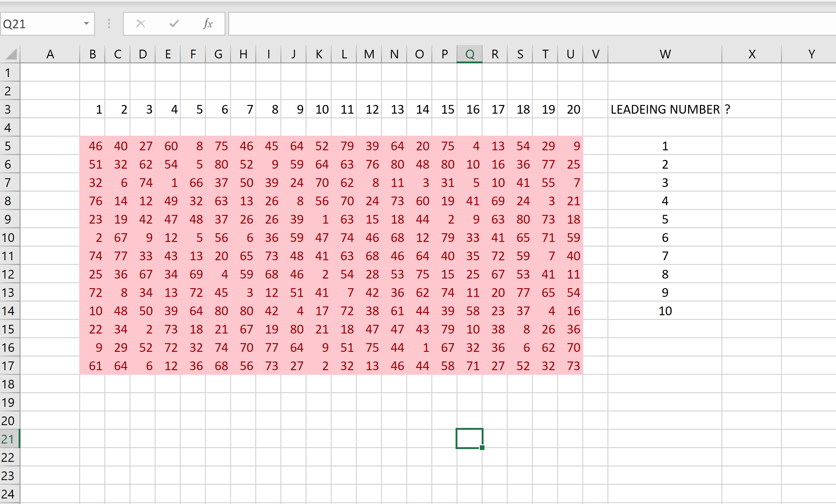Select row 21 header

click(x=10, y=439)
